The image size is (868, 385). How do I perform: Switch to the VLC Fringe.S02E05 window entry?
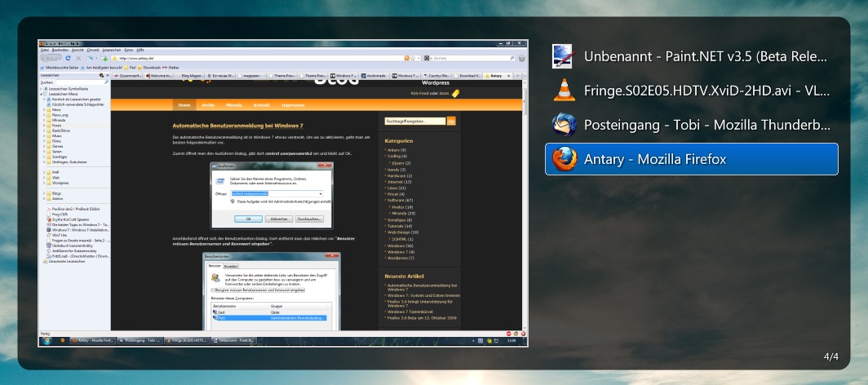tap(692, 91)
